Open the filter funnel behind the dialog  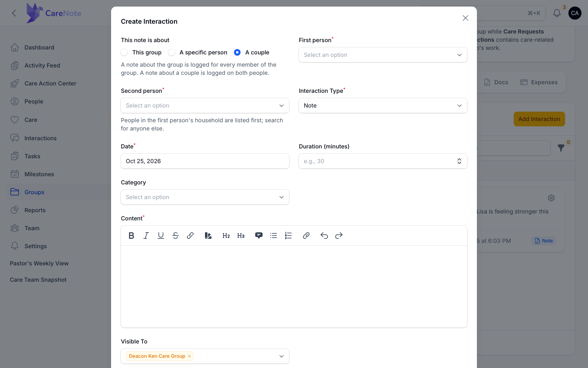click(561, 148)
